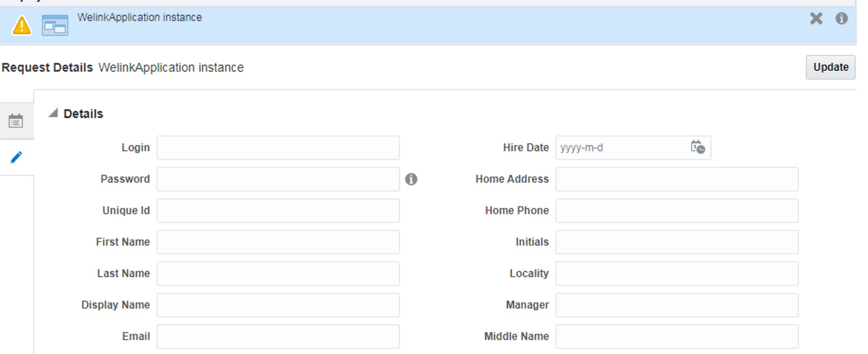868x354 pixels.
Task: Remove the WelinkApplication cart item with X
Action: coord(816,18)
